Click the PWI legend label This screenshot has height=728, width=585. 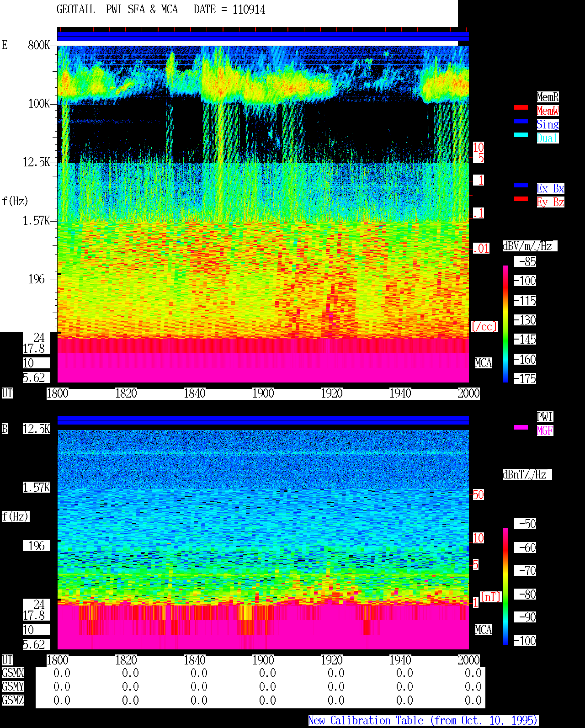click(545, 417)
